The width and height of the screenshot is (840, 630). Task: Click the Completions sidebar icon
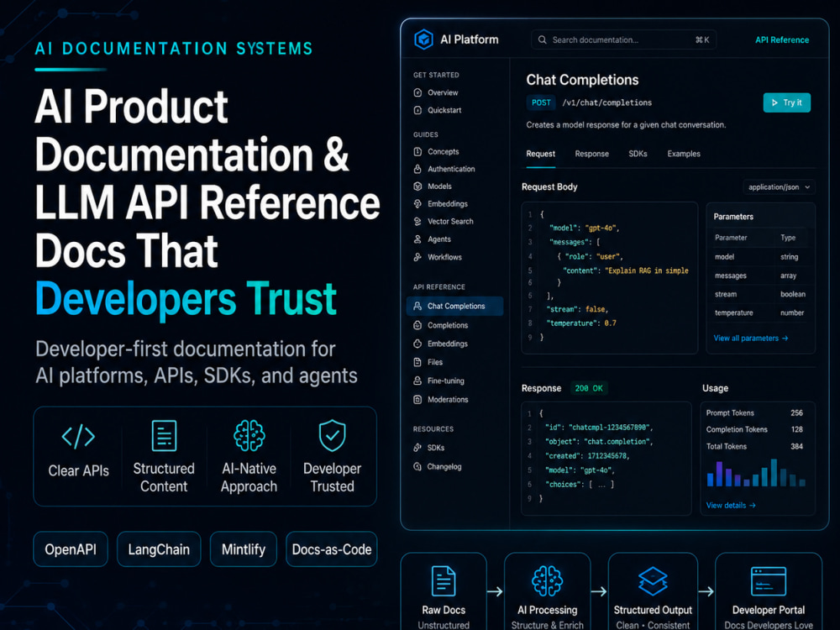(417, 325)
